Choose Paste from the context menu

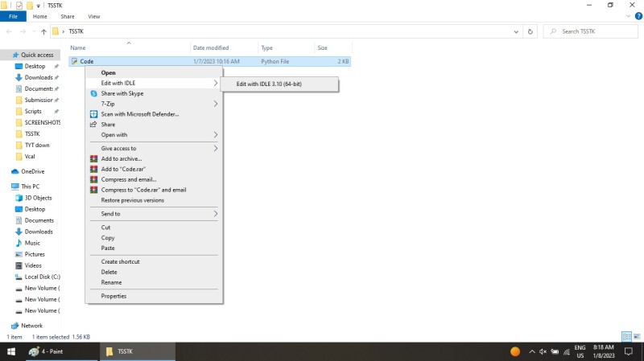tap(154, 248)
